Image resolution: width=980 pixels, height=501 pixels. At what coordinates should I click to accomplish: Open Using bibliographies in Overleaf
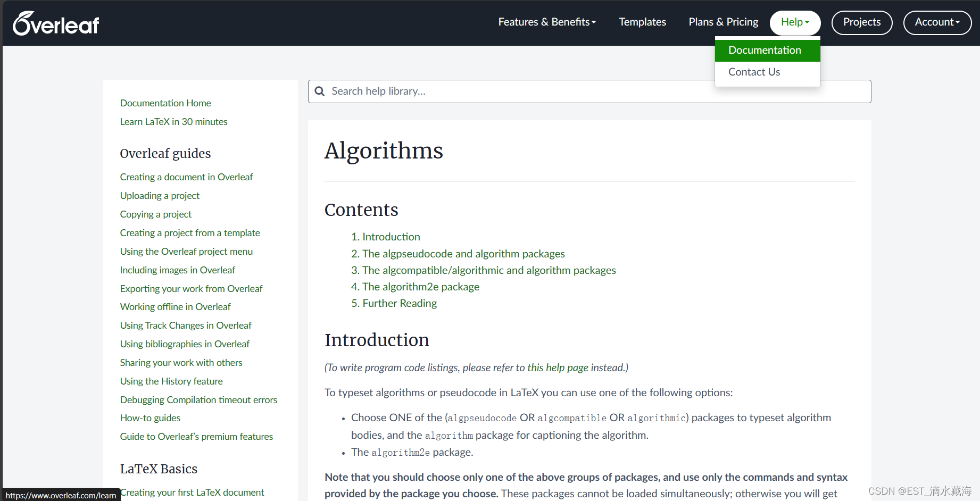tap(185, 344)
